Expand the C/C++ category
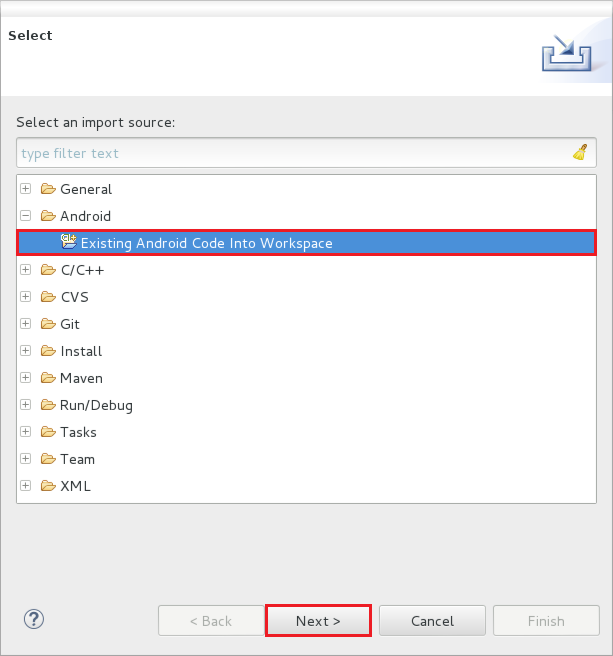Viewport: 613px width, 656px height. (x=26, y=269)
